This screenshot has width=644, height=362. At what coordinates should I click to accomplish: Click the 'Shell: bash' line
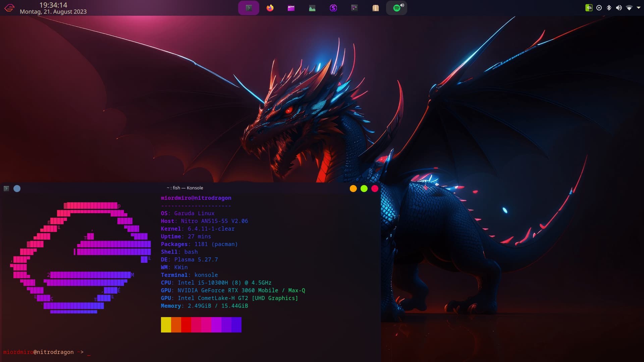pyautogui.click(x=179, y=252)
